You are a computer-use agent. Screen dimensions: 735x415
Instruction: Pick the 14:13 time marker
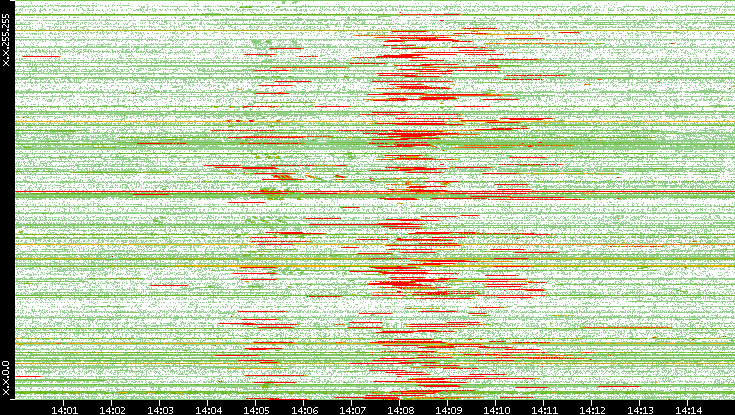640,408
